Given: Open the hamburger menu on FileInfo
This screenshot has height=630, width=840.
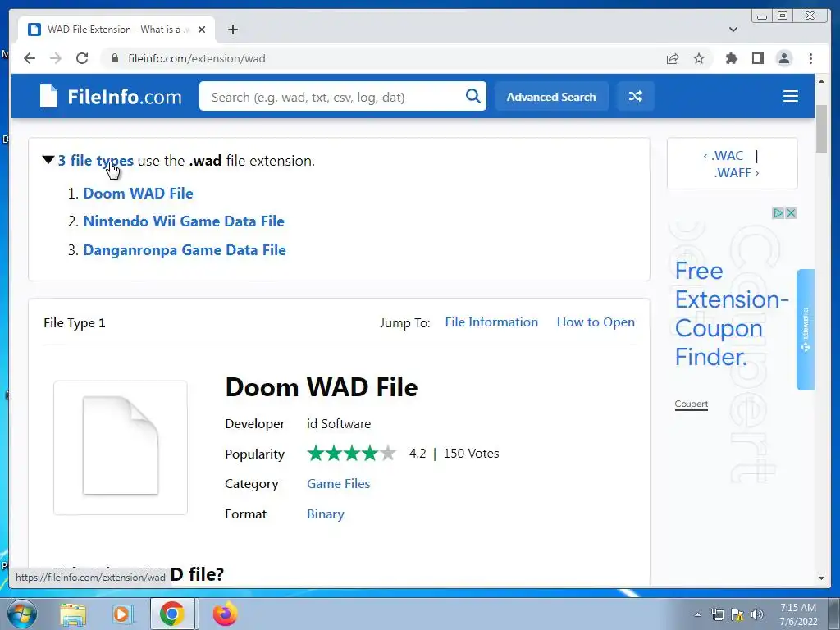Looking at the screenshot, I should pos(791,97).
